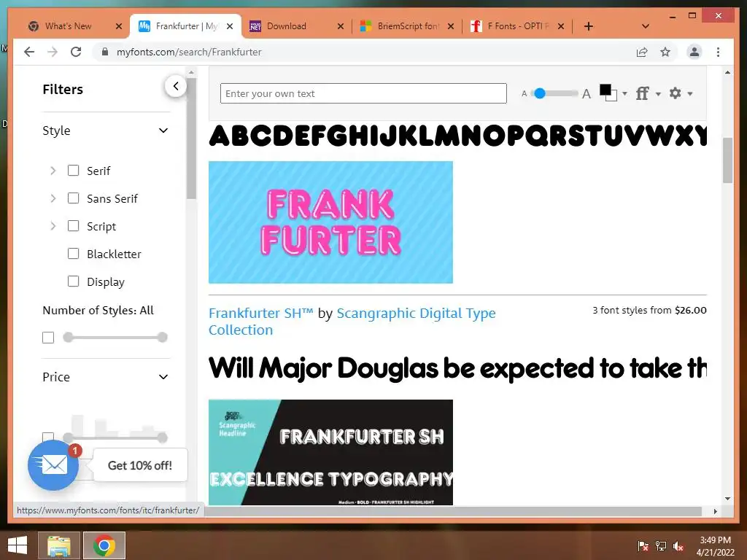Screen dimensions: 747x560
Task: Click the Action Center flag tray icon
Action: [643, 545]
